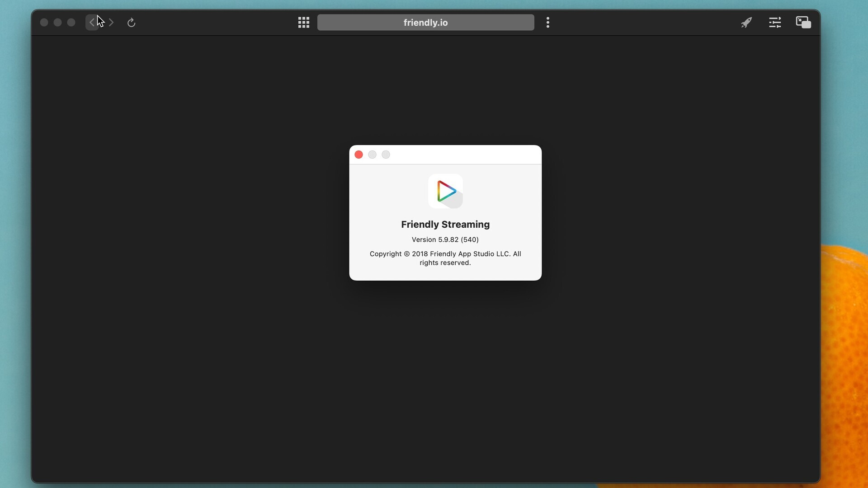The width and height of the screenshot is (868, 488).
Task: Close the About Friendly Streaming dialog
Action: coord(359,155)
